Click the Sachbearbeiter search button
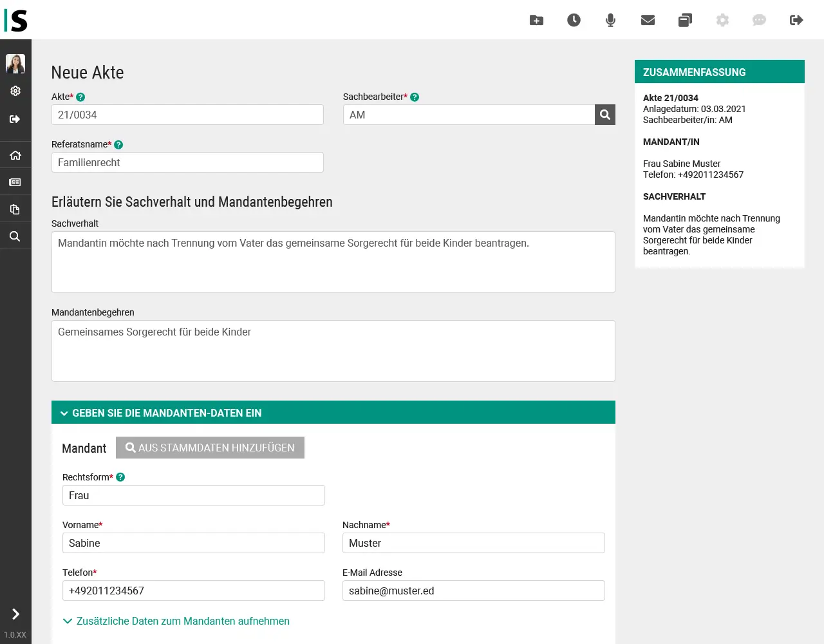 tap(604, 115)
